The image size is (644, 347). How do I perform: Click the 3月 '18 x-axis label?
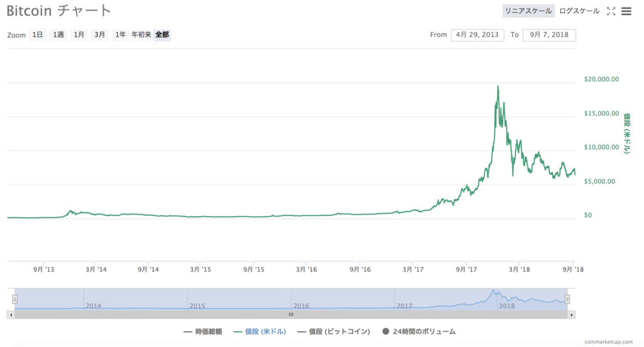point(519,270)
